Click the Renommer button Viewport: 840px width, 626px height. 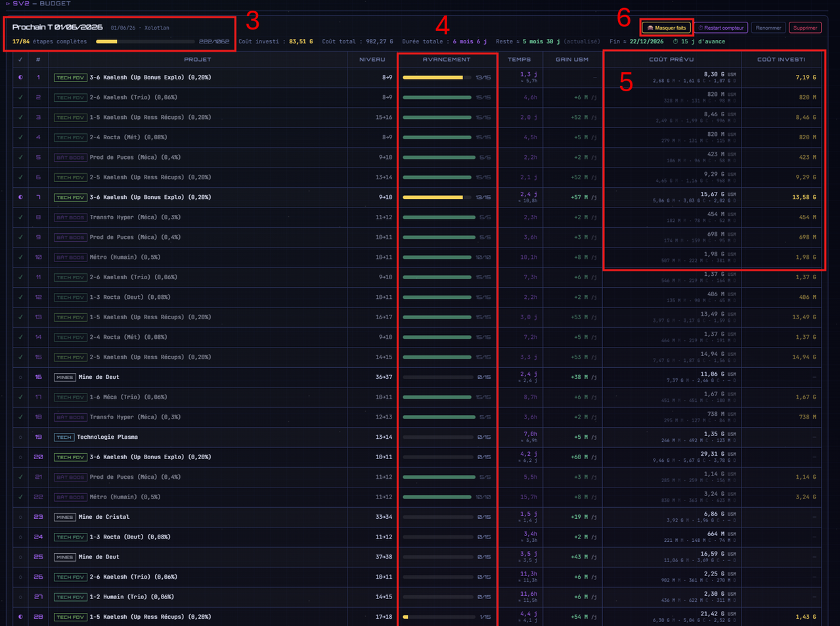point(768,28)
